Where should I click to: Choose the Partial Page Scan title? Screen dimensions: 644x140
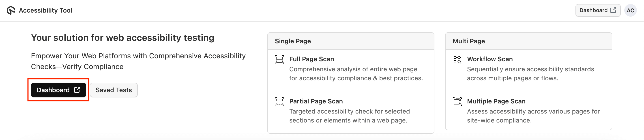(x=316, y=101)
